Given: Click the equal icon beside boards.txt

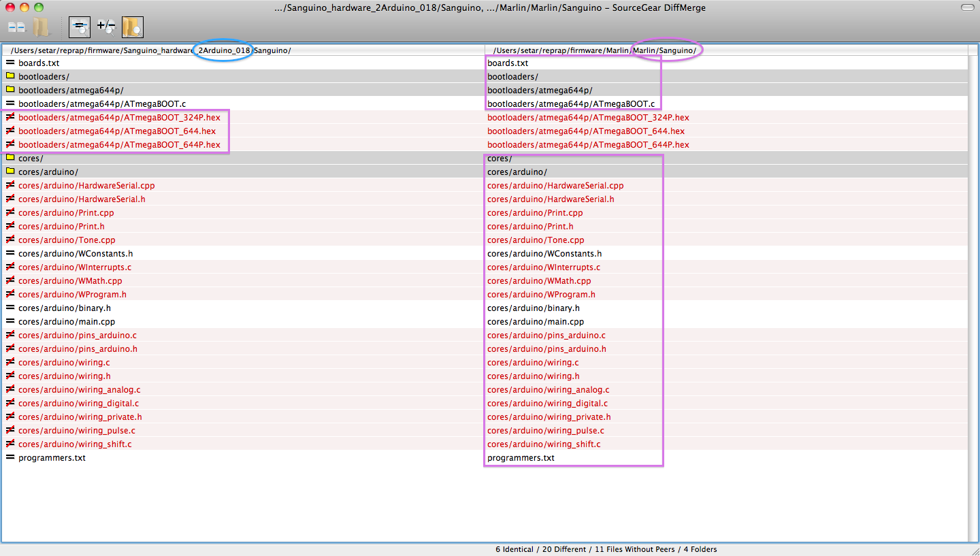Looking at the screenshot, I should coord(10,63).
